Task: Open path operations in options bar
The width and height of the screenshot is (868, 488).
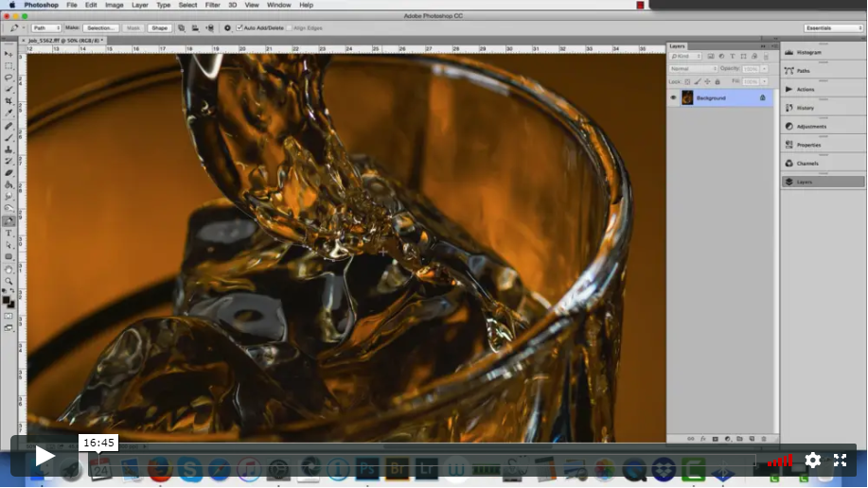Action: click(181, 27)
